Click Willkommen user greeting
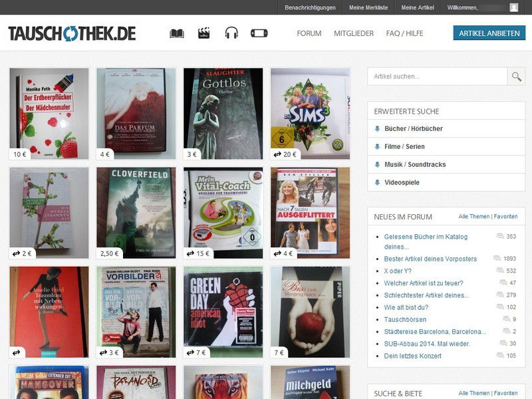 pyautogui.click(x=462, y=7)
